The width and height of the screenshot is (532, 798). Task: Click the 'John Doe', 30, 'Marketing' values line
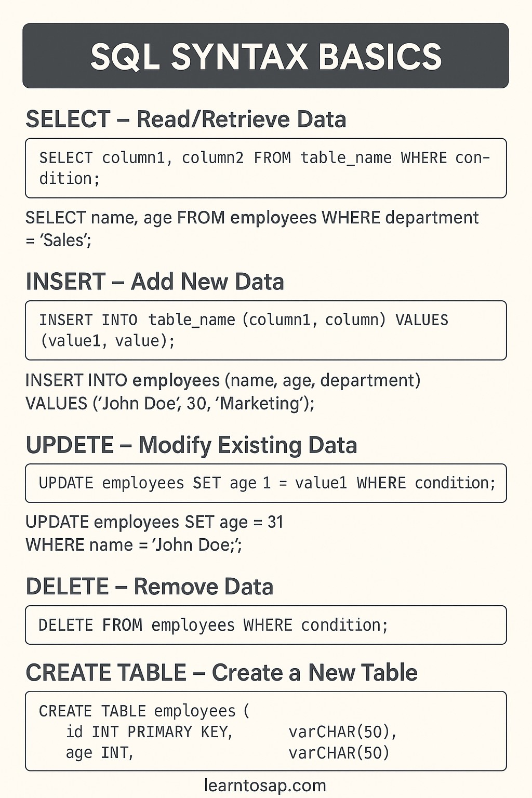coord(170,403)
